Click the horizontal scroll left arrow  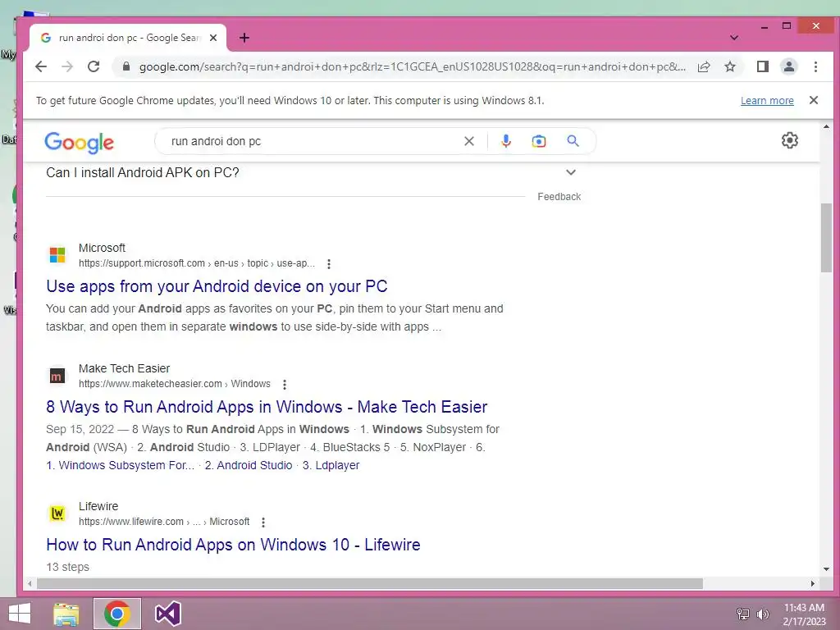point(30,583)
